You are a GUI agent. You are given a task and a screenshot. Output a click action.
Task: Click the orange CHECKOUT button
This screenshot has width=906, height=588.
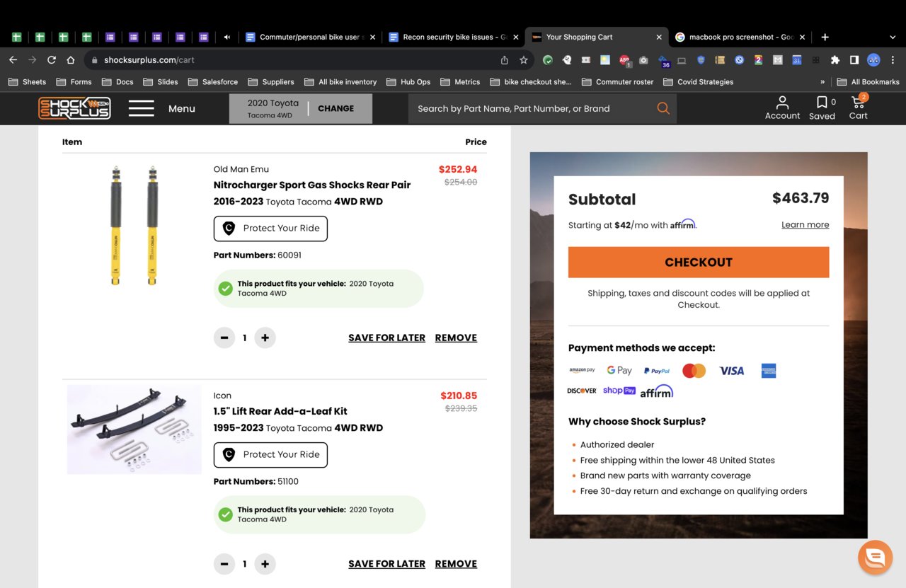(x=698, y=262)
